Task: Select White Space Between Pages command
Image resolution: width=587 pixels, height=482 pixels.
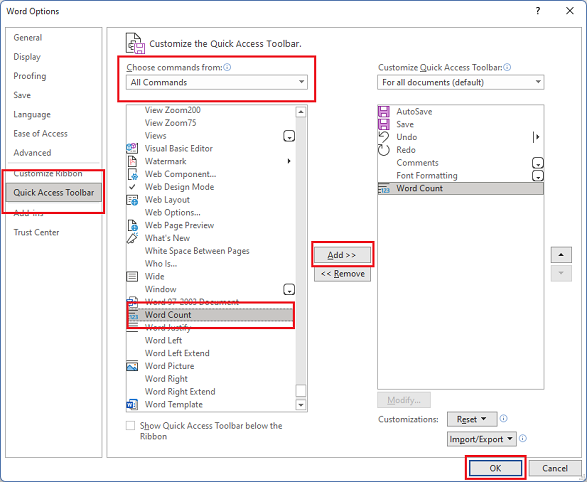Action: [x=211, y=251]
